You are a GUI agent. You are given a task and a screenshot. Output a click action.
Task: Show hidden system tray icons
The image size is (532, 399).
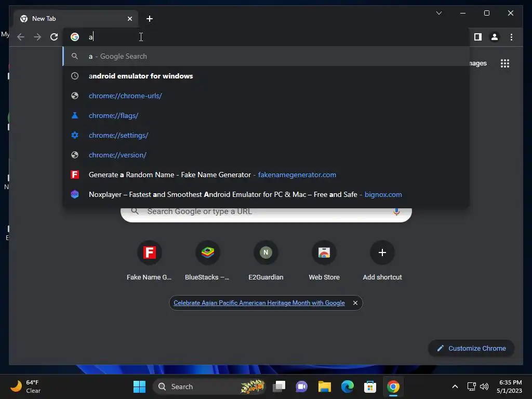point(455,387)
